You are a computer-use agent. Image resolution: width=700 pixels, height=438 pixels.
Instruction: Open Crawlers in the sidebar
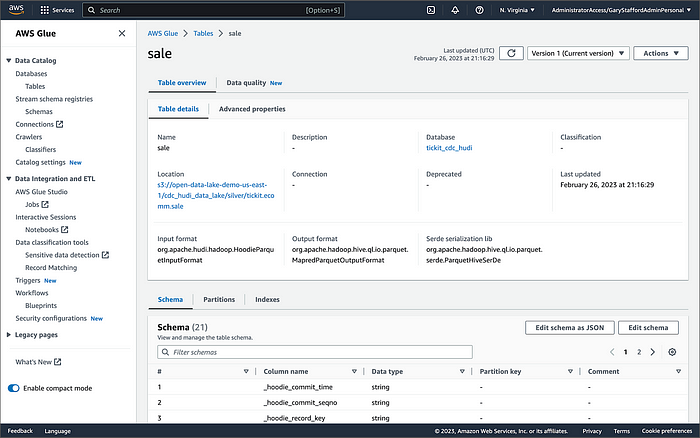(29, 137)
